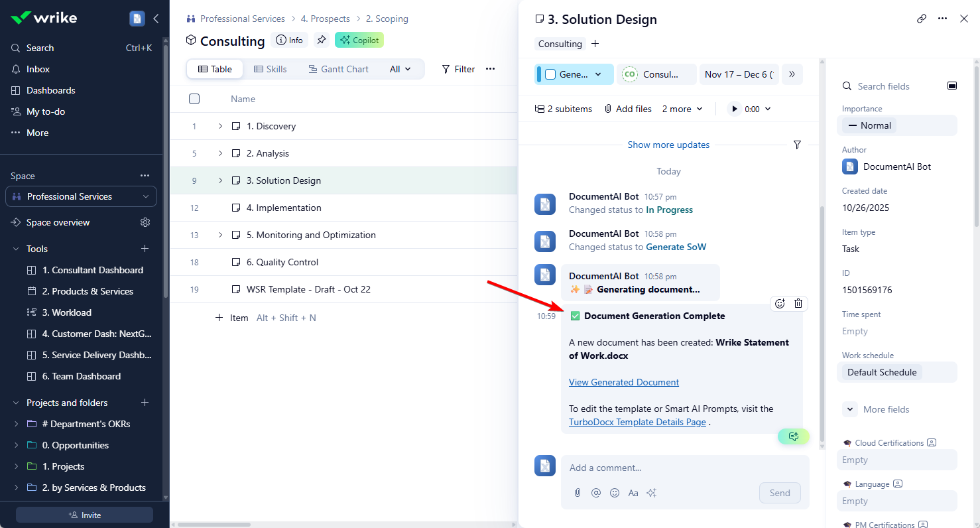This screenshot has width=980, height=528.
Task: Switch to the Gantt Chart tab
Action: point(337,69)
